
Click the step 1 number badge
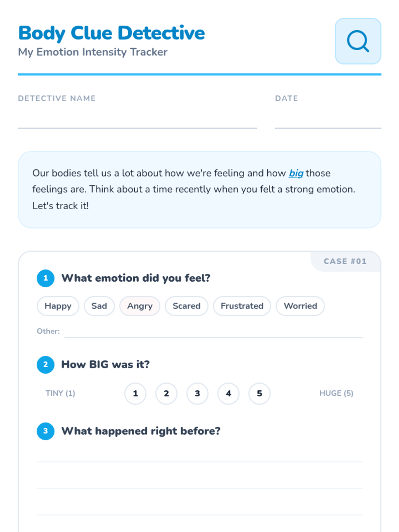46,278
